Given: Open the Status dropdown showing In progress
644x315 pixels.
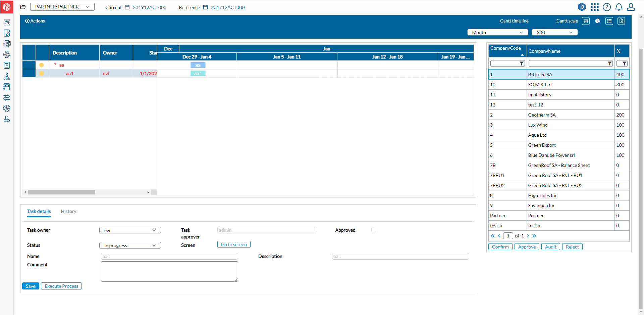Looking at the screenshot, I should click(130, 245).
